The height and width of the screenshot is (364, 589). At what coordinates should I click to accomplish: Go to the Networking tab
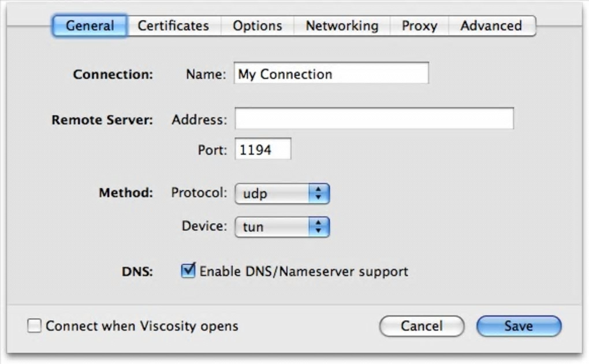[342, 26]
